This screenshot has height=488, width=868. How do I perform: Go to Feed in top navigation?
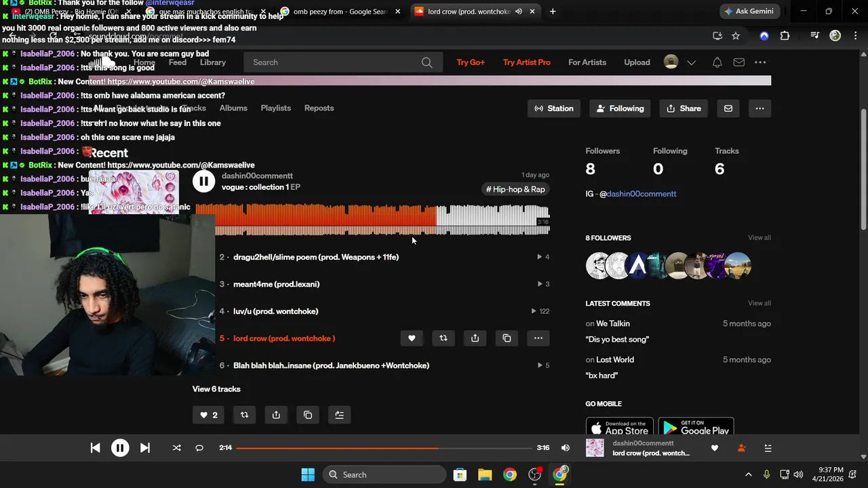(178, 62)
